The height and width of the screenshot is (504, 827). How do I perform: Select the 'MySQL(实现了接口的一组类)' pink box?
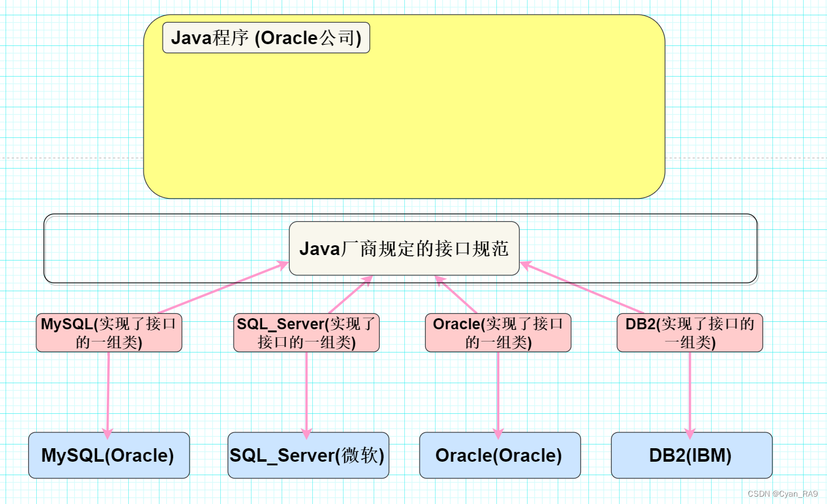109,333
